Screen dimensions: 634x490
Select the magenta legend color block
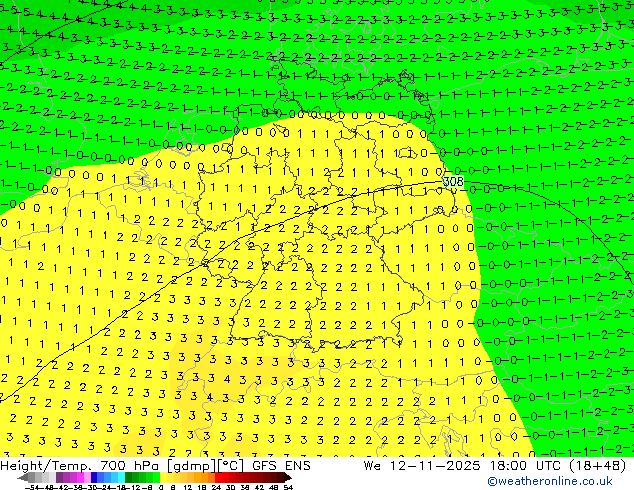(80, 477)
